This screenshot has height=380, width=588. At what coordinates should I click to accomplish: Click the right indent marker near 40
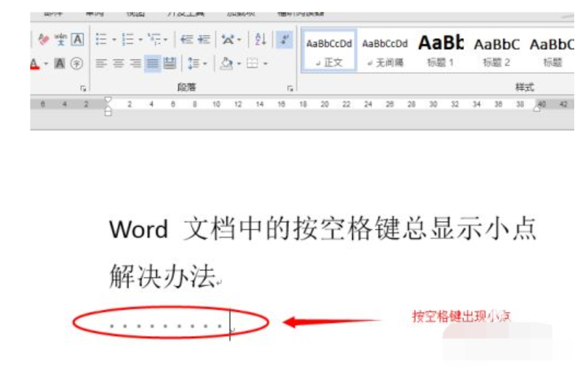pos(537,108)
